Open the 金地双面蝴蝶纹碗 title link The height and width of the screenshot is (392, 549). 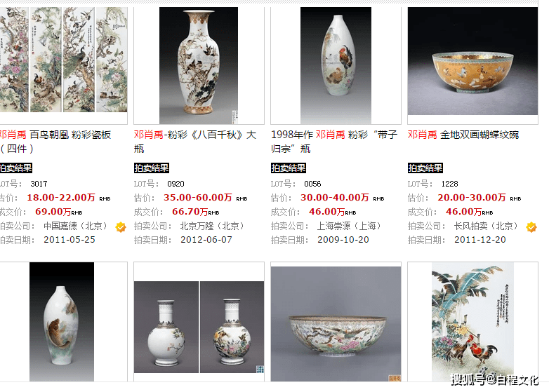click(463, 135)
